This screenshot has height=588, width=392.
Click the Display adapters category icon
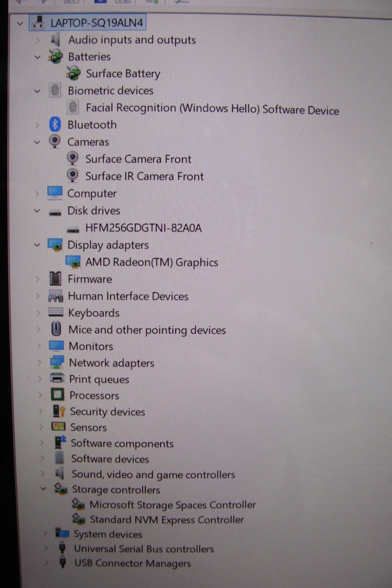click(x=55, y=245)
